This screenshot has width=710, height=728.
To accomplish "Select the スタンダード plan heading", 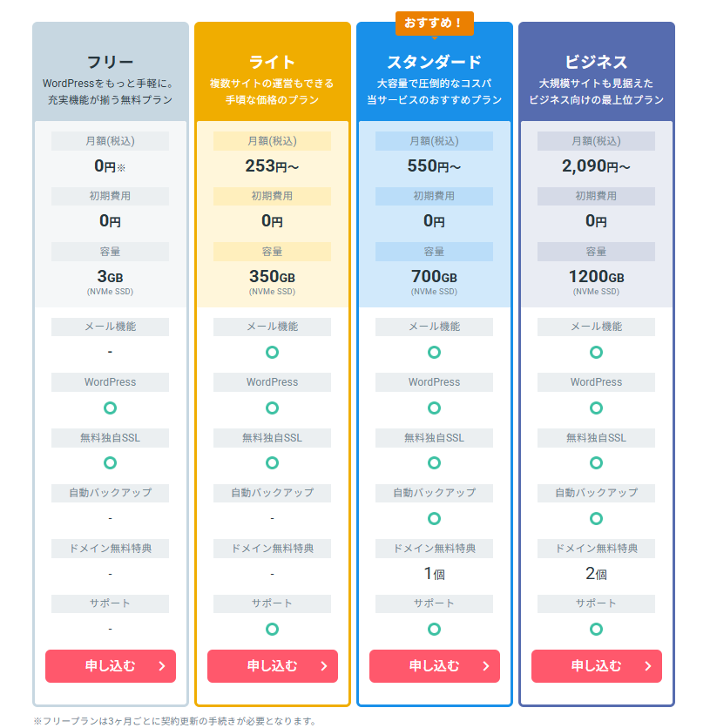I will (435, 62).
